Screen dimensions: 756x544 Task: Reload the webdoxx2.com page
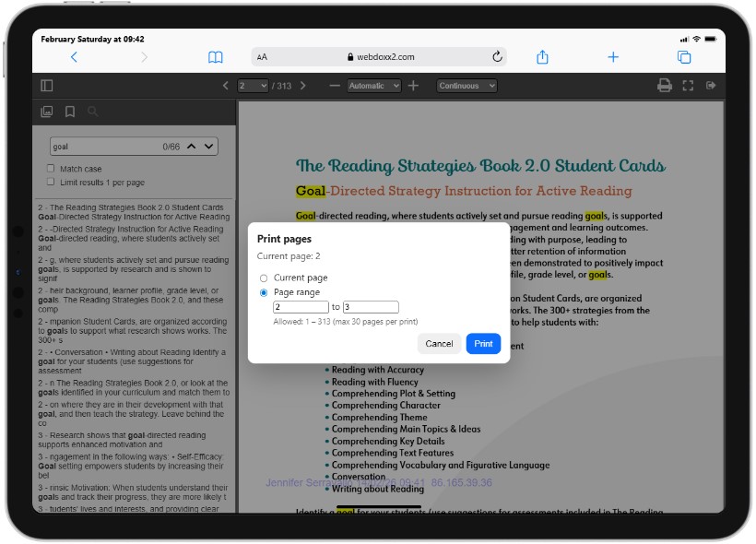click(497, 57)
